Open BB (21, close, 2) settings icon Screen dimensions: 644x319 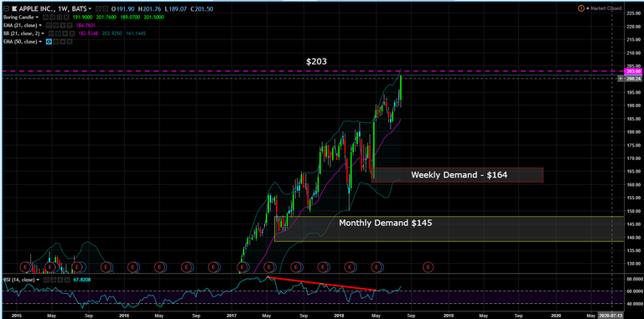pyautogui.click(x=58, y=33)
